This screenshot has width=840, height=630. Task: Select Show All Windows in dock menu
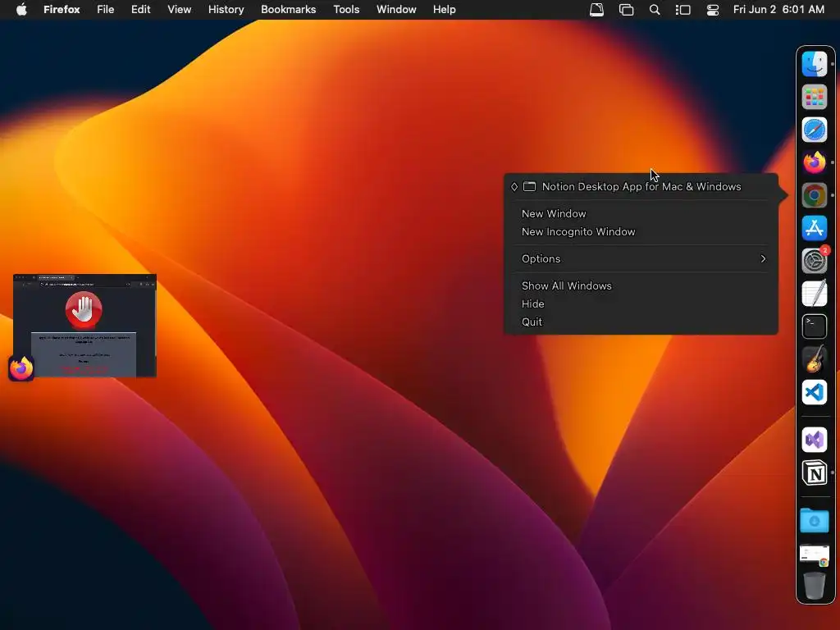tap(566, 286)
